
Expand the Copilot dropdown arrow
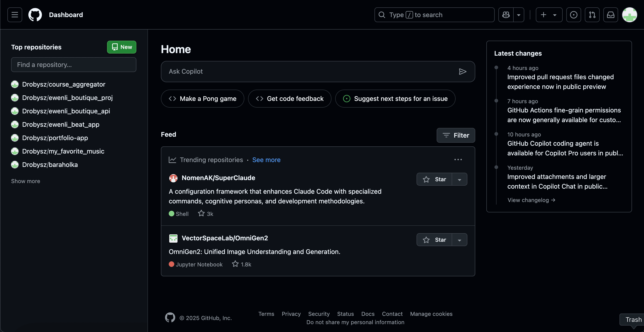[x=519, y=15]
